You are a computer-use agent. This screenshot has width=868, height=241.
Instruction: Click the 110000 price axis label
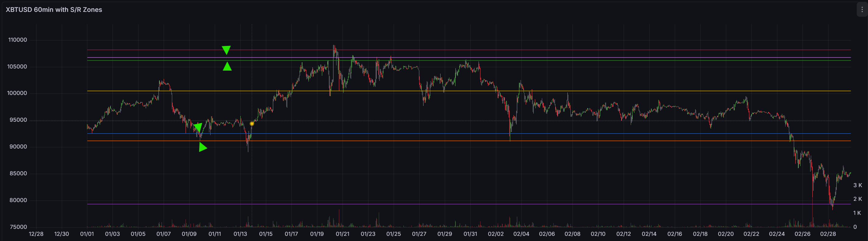tap(18, 40)
